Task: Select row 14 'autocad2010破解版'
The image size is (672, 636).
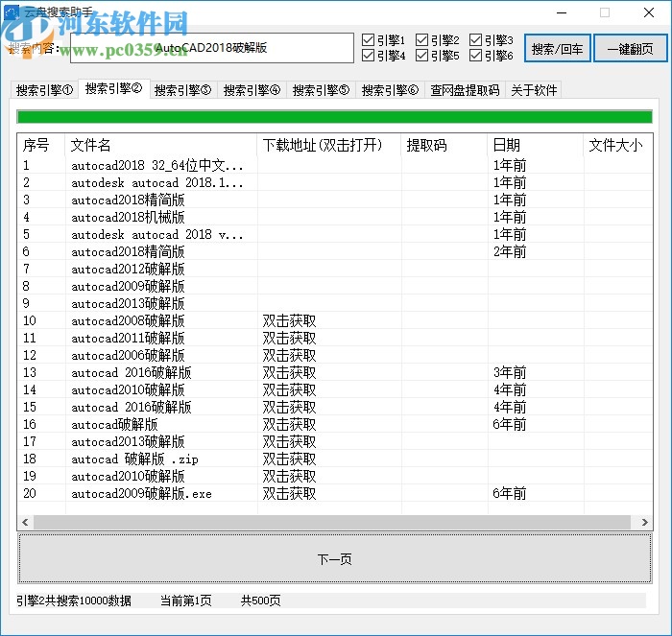Action: 335,389
